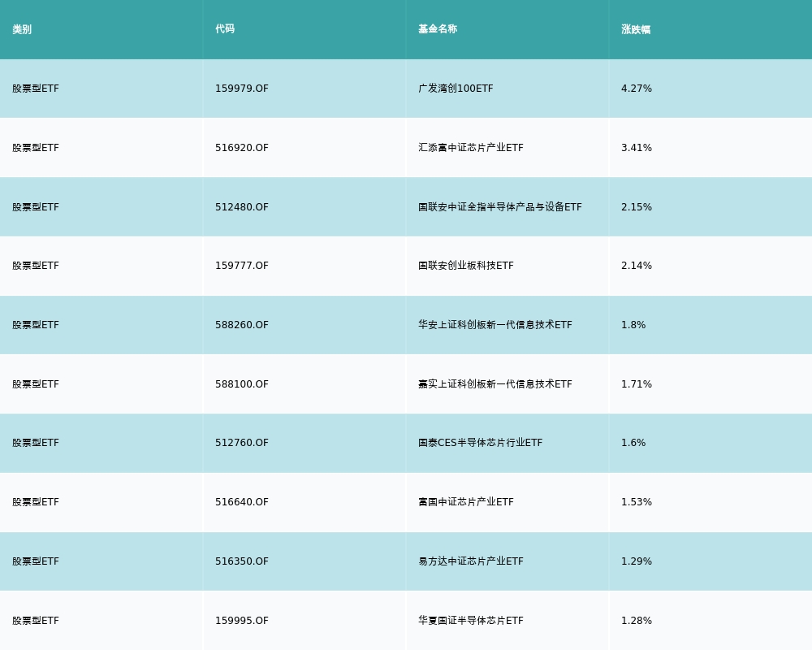The image size is (812, 650).
Task: Click the 基金名称 column header
Action: coord(438,29)
